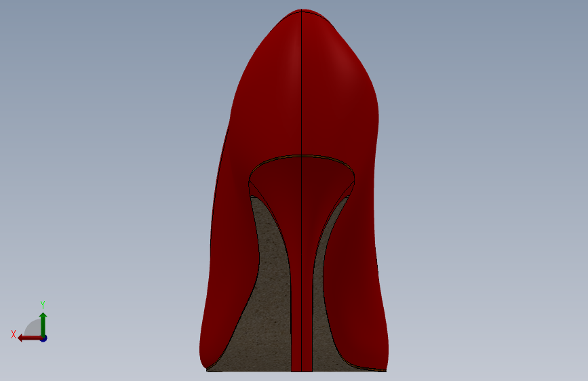588x381 pixels.
Task: Click the green Y axis arrow of triad
Action: point(43,324)
